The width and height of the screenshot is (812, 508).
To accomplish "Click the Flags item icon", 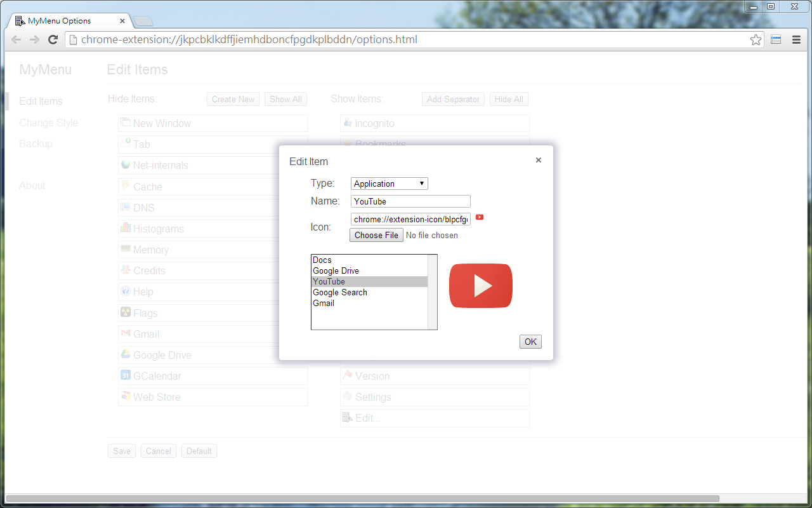I will [x=126, y=312].
